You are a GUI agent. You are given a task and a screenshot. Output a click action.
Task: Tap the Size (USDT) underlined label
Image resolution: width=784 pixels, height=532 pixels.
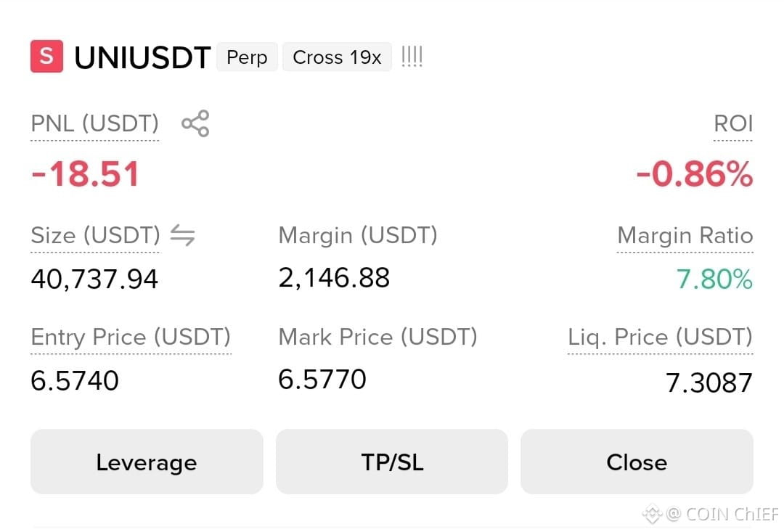click(x=96, y=235)
